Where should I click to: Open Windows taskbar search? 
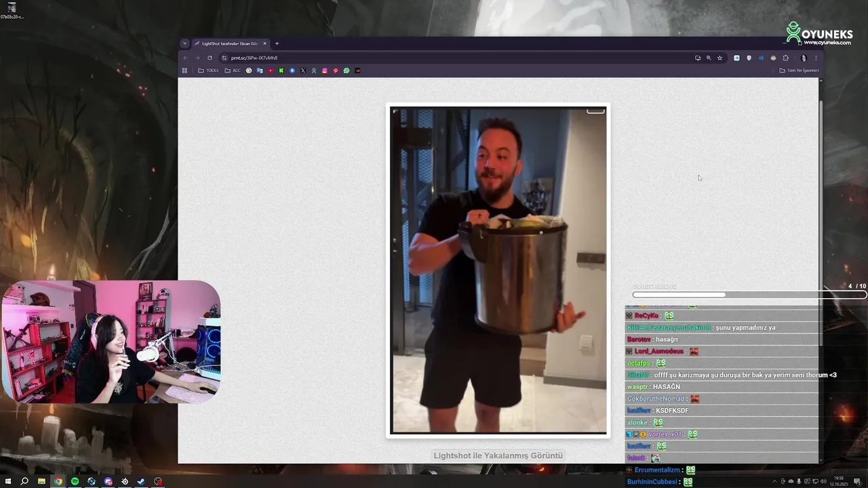click(x=24, y=481)
